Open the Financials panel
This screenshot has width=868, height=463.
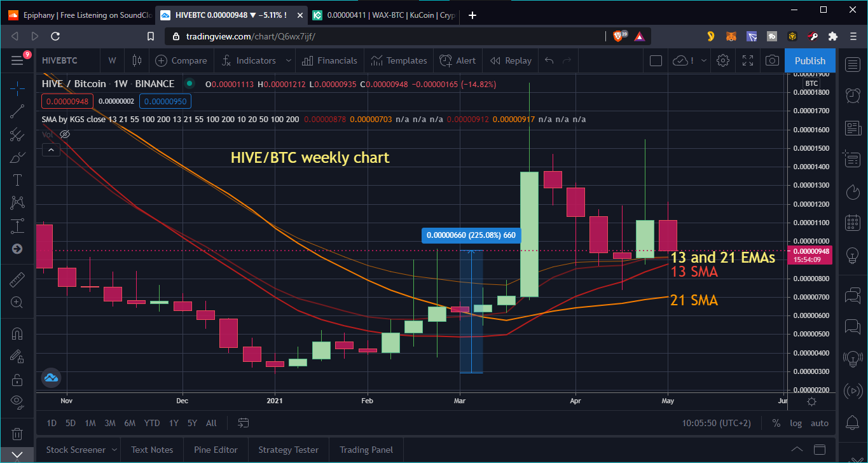click(x=329, y=60)
